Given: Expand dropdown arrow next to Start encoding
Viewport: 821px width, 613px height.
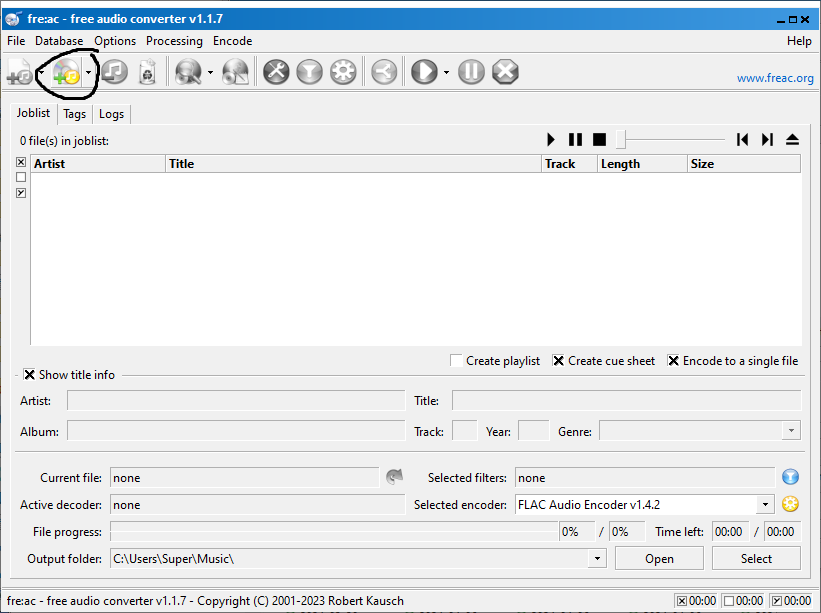Looking at the screenshot, I should click(446, 72).
